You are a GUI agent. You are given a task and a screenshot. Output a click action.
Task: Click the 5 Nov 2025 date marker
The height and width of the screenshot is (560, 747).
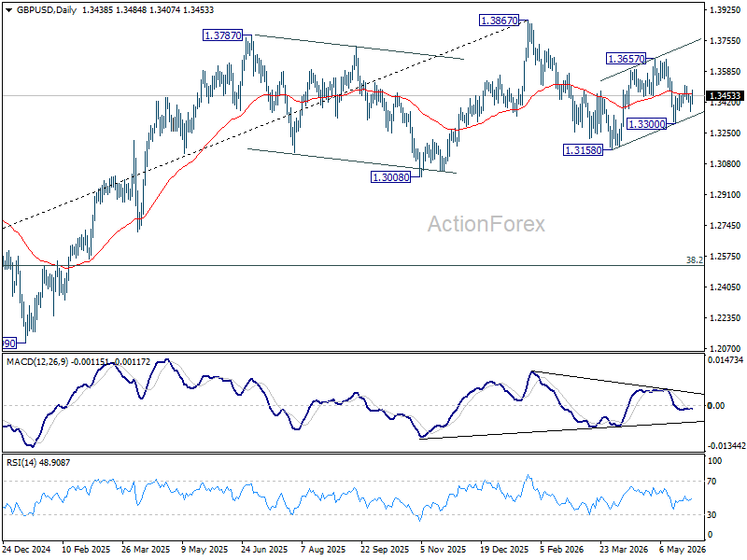443,549
